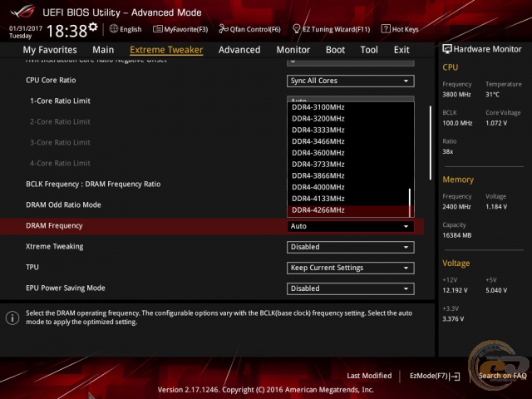Expand EPU Power Saving Mode dropdown
This screenshot has height=399, width=532.
[x=351, y=288]
